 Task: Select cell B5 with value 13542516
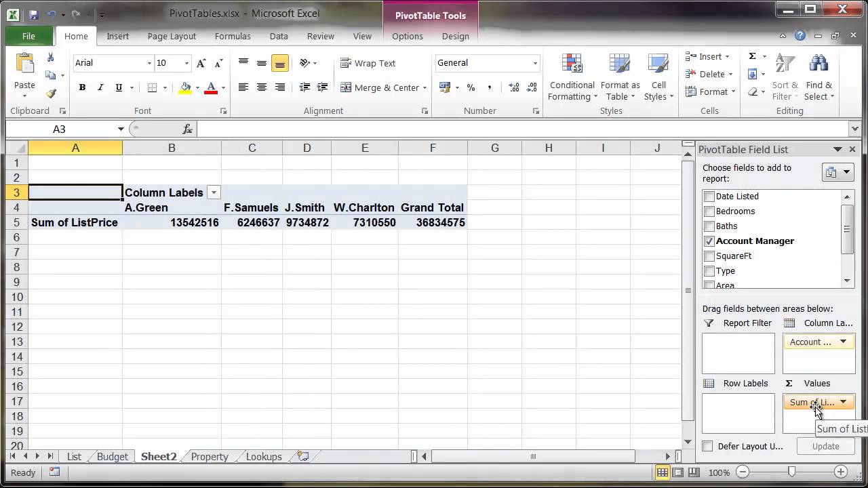(x=172, y=222)
